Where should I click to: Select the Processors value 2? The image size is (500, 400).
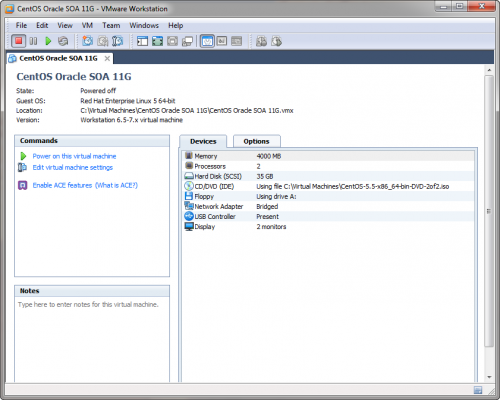tap(258, 166)
